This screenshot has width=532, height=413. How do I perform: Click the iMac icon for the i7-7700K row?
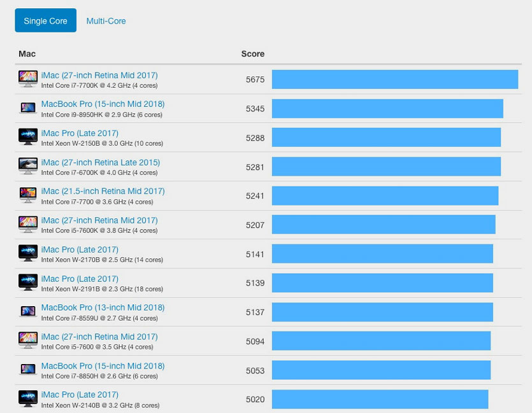point(28,79)
